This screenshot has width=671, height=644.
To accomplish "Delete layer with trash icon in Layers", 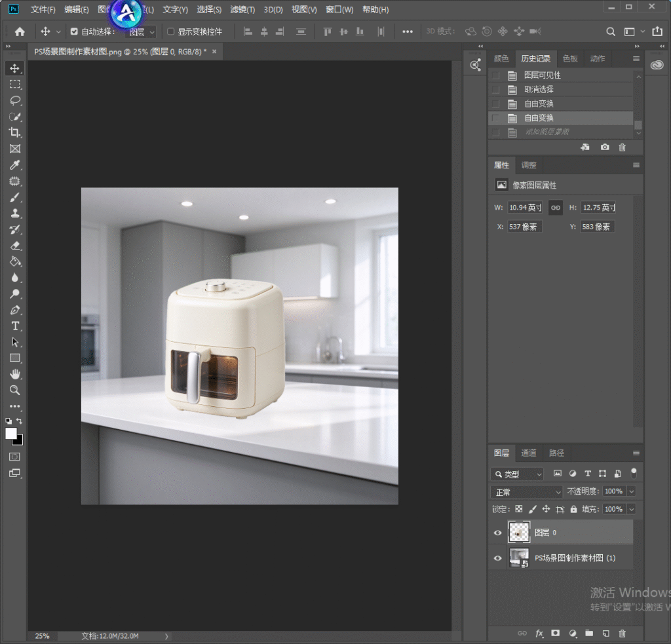I will [623, 633].
